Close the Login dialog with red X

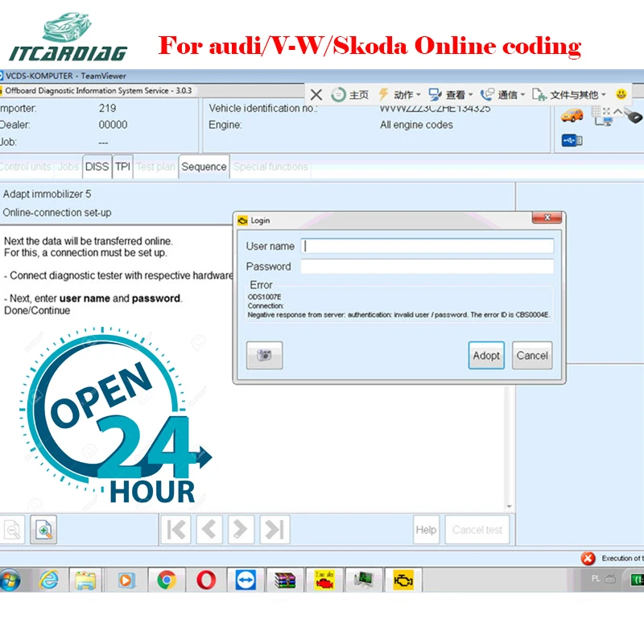(547, 217)
